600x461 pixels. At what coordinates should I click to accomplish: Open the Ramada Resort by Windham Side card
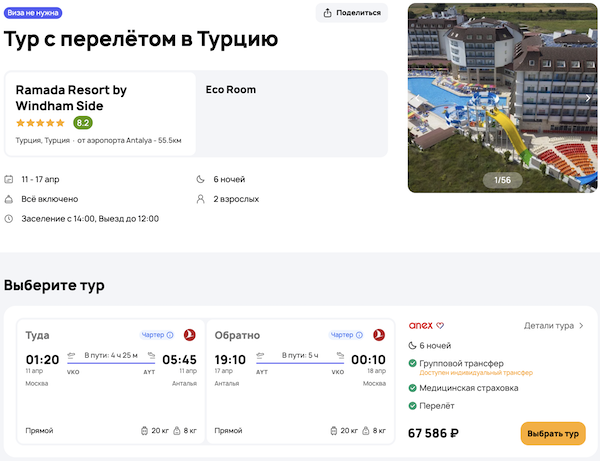coord(99,113)
